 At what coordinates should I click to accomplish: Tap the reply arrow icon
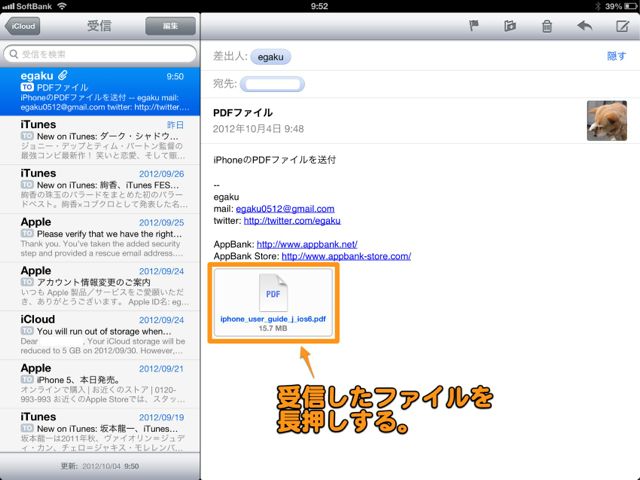(x=584, y=26)
